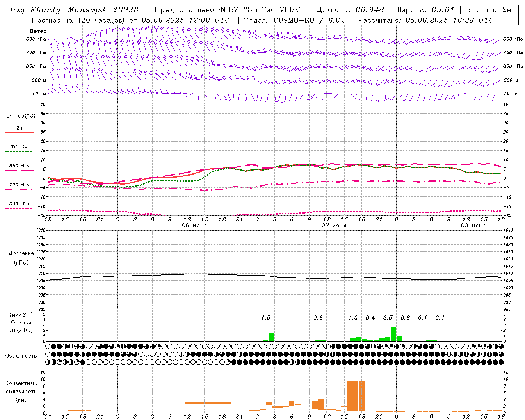
Task: Click the 3-hour precipitation value 3.5
Action: pyautogui.click(x=388, y=318)
